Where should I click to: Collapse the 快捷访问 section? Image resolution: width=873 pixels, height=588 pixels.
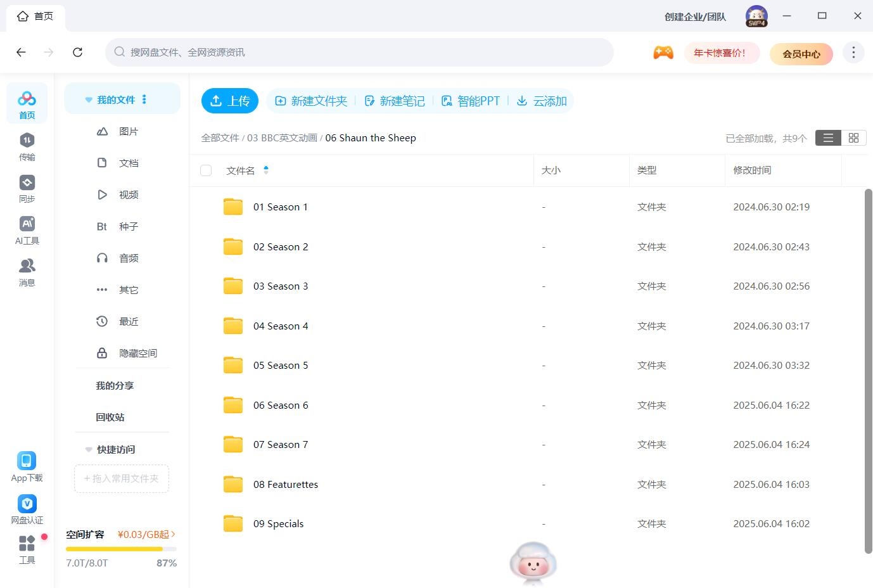click(x=89, y=450)
